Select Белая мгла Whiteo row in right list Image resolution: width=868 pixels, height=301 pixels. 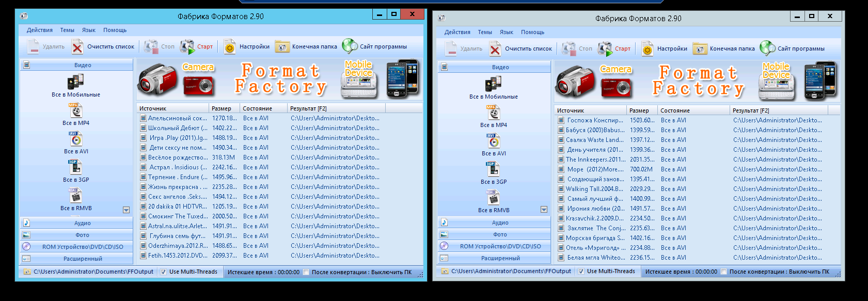(697, 258)
